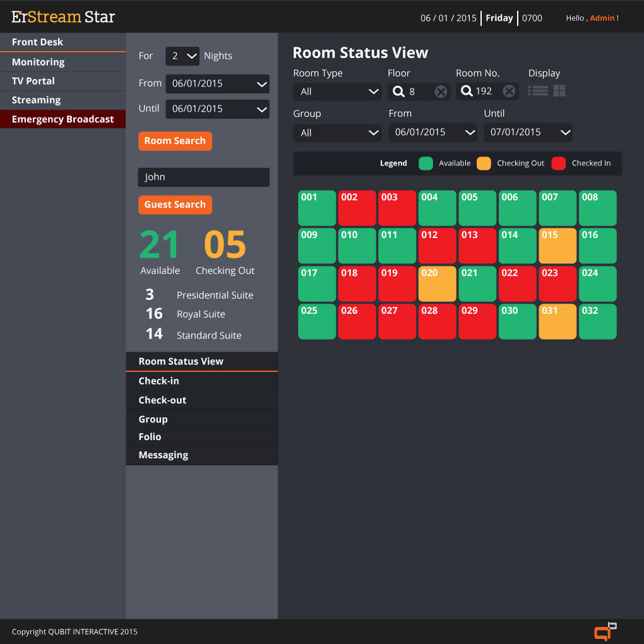Open the Check-out page

tap(201, 400)
